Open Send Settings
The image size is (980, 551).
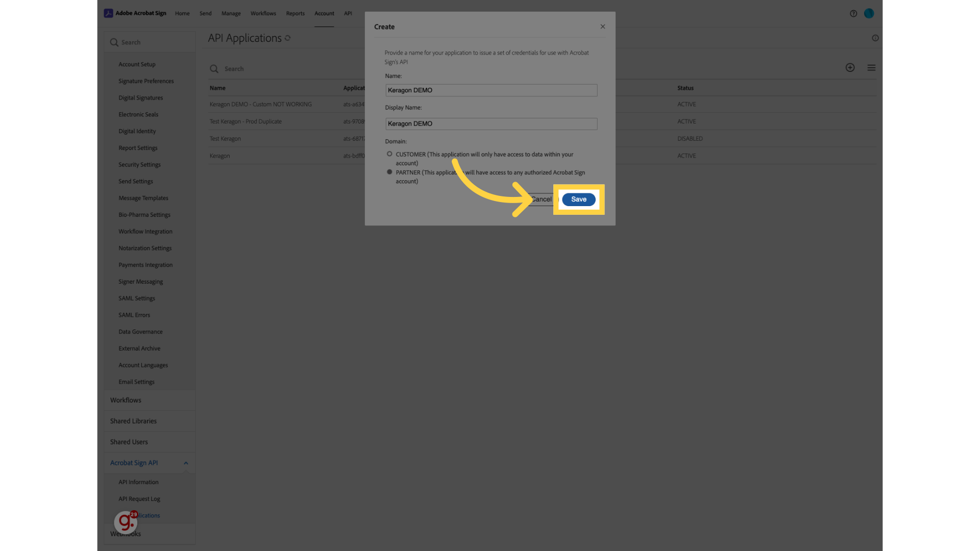[x=136, y=182]
